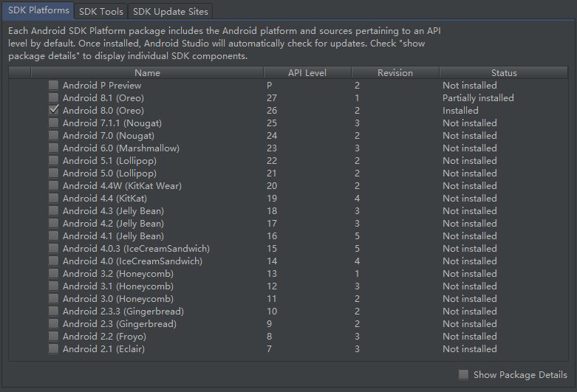Select the 'Android 5.0 (Lollipop)' row name

[109, 173]
